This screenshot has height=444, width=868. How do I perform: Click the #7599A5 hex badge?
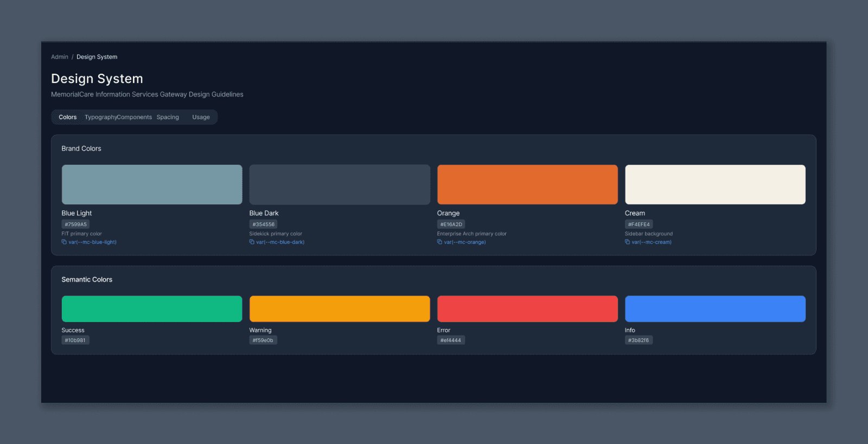coord(75,224)
